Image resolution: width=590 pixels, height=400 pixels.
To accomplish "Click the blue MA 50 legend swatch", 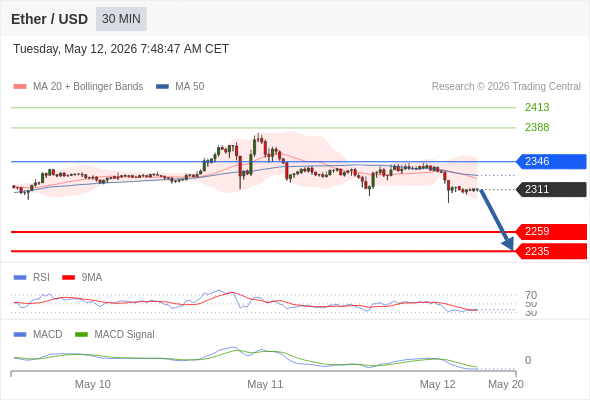I will (162, 87).
